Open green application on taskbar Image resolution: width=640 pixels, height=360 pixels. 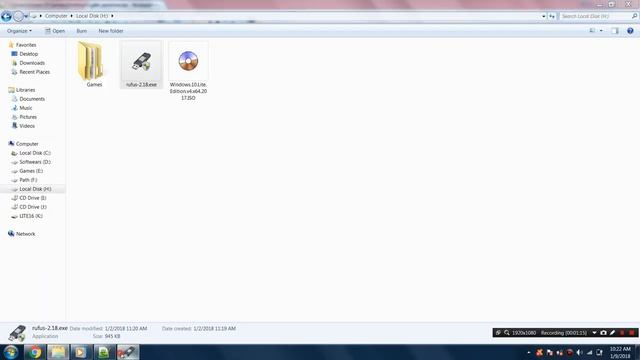click(x=104, y=352)
